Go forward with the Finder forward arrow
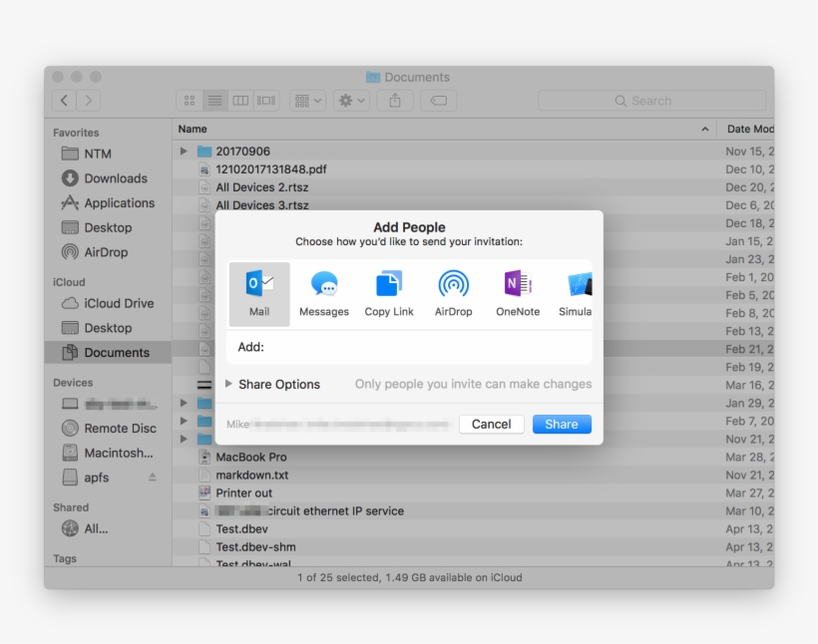Screen dimensions: 818x644 [88, 100]
